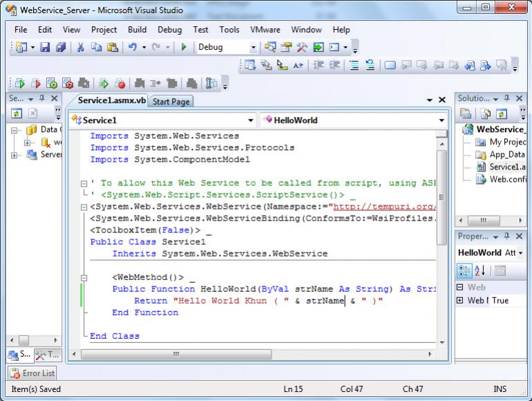Open the Build menu
This screenshot has height=401, width=532.
pos(137,30)
